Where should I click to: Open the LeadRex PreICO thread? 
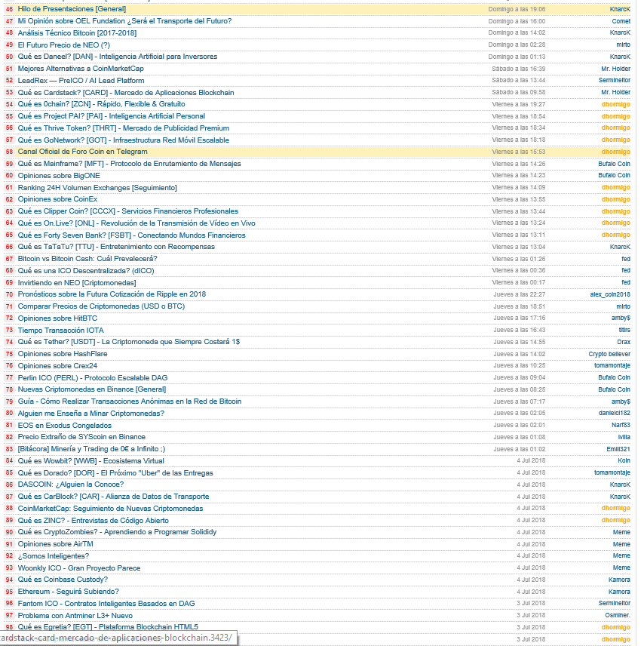[81, 80]
